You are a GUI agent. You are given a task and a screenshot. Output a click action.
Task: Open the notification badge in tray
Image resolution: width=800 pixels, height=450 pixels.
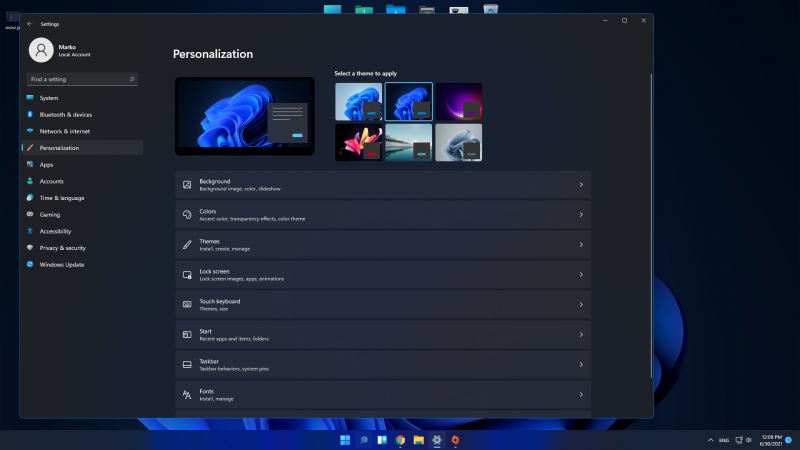tap(789, 440)
